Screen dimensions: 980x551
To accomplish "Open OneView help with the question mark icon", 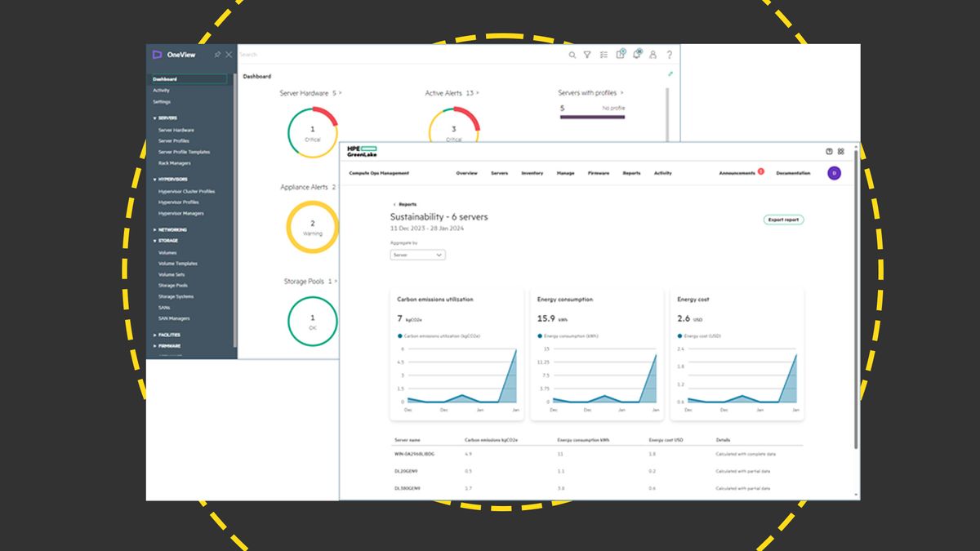I will pos(670,55).
